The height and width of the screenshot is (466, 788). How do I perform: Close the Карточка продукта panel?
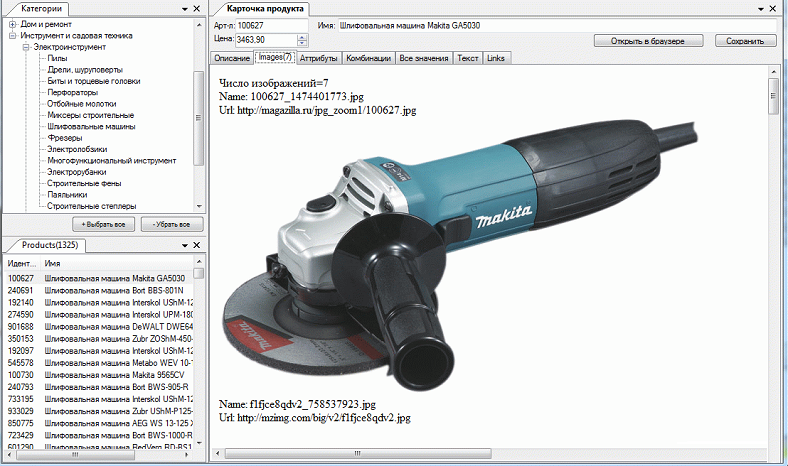click(x=773, y=9)
